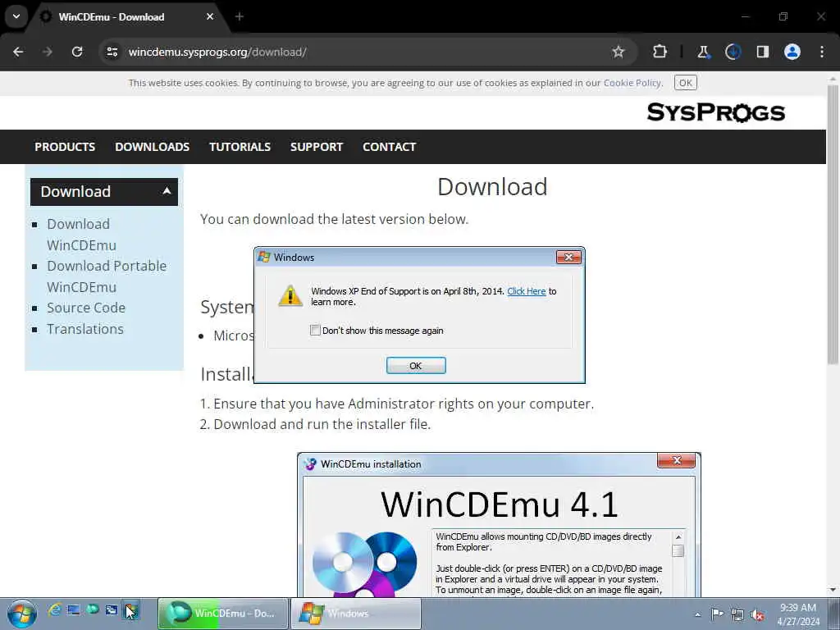Click the Show Desktop quick launch icon

tap(73, 609)
